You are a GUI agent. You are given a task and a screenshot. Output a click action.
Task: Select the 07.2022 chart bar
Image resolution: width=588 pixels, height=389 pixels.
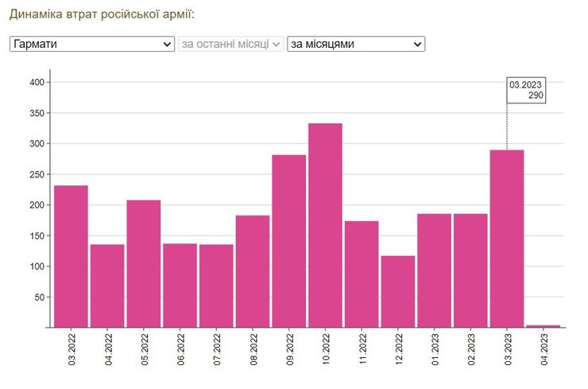point(216,286)
